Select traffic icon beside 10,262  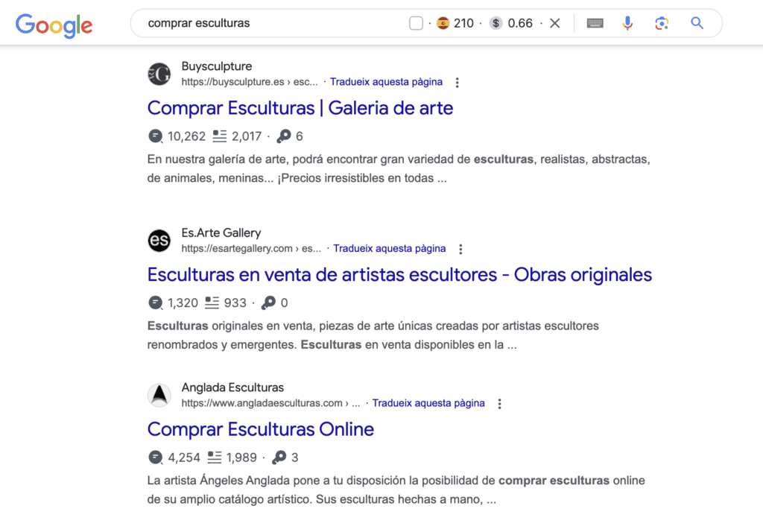point(155,136)
